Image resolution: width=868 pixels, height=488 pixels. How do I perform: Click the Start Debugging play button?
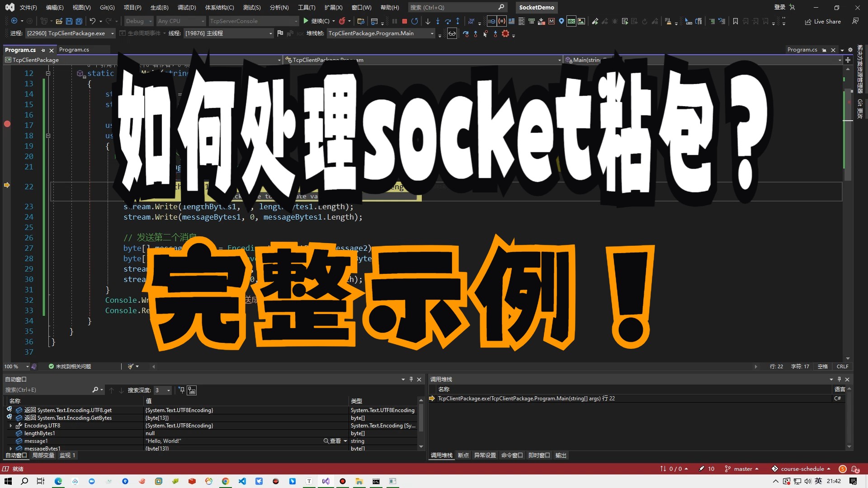click(306, 21)
